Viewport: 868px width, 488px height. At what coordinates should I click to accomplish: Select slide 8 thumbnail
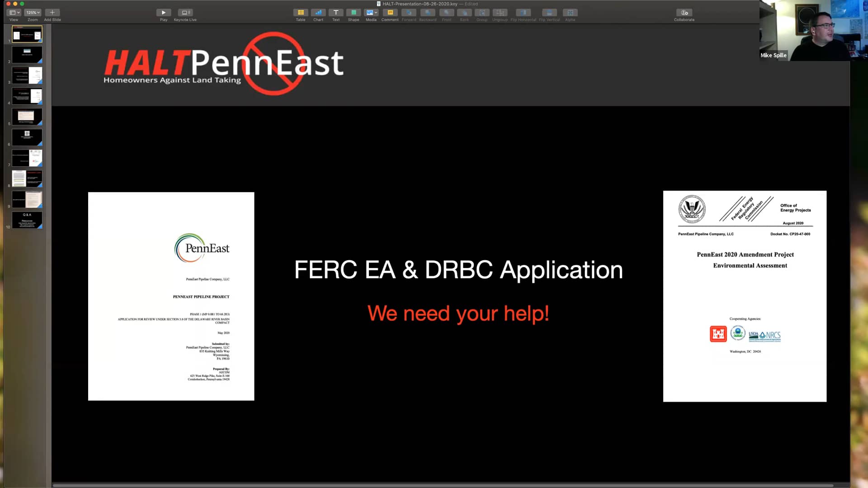(27, 178)
